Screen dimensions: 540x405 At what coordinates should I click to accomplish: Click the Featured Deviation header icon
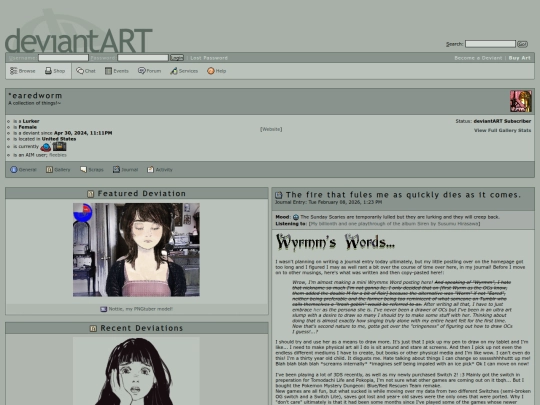pyautogui.click(x=91, y=194)
